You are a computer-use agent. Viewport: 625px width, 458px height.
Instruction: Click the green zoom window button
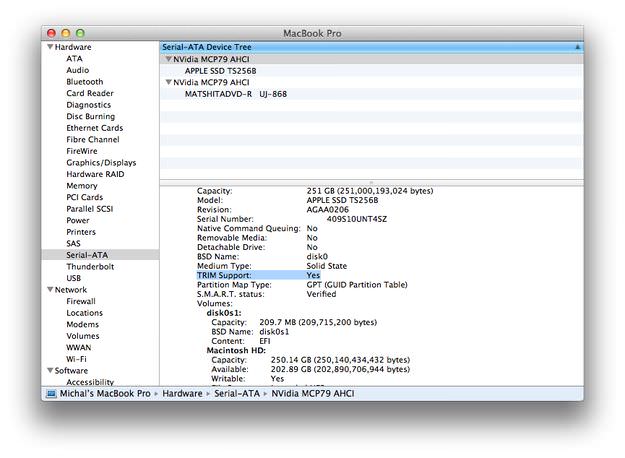click(x=81, y=33)
